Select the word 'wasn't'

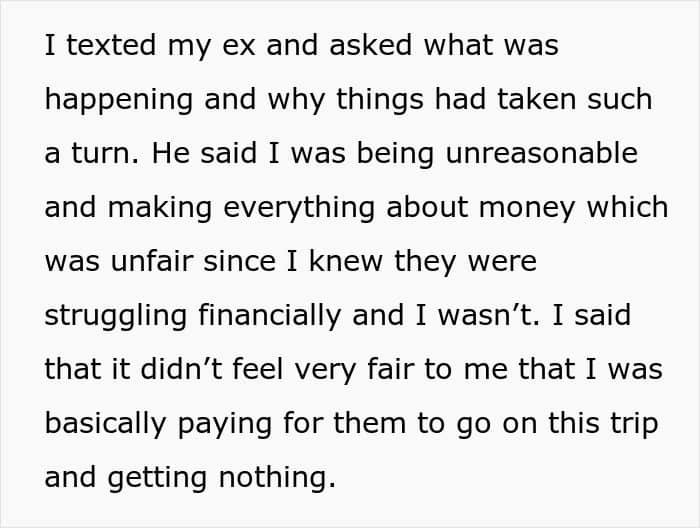(486, 315)
